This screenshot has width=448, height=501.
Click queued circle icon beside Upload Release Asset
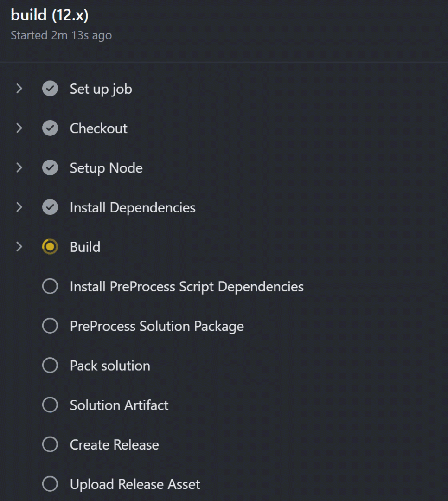[x=50, y=484]
